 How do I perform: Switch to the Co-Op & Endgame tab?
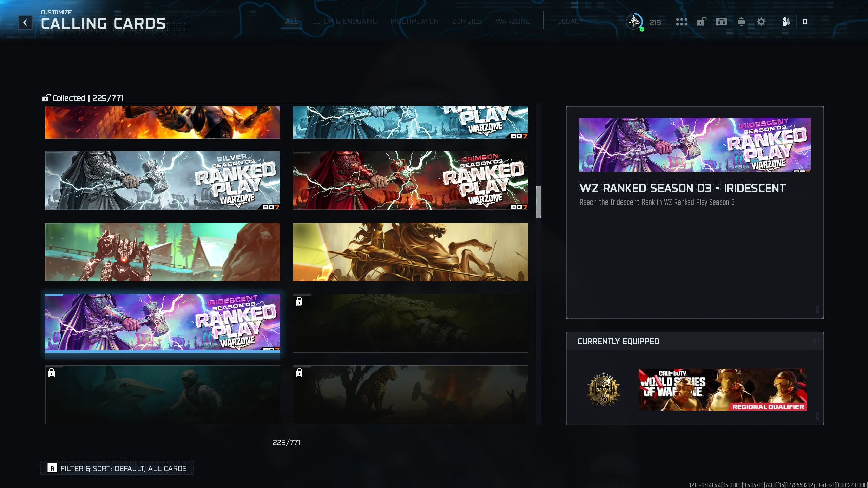(x=344, y=21)
